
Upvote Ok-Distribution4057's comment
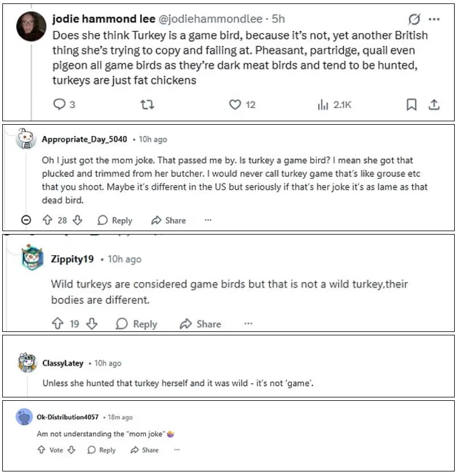click(40, 450)
